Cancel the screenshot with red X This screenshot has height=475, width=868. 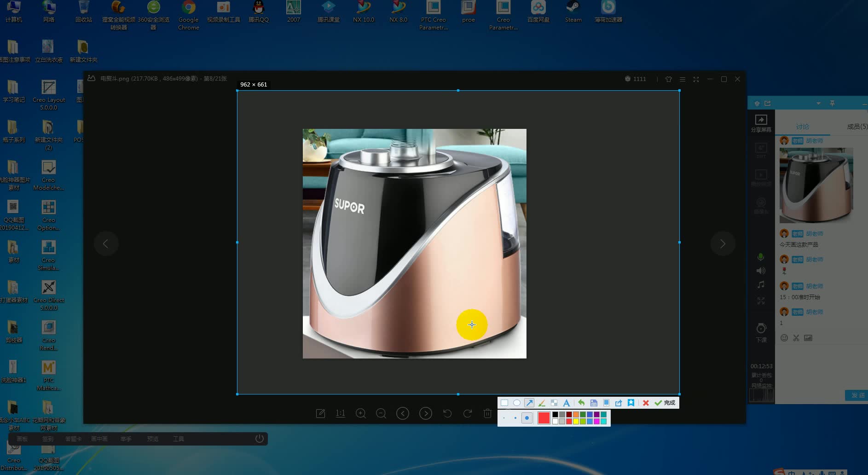(x=646, y=403)
